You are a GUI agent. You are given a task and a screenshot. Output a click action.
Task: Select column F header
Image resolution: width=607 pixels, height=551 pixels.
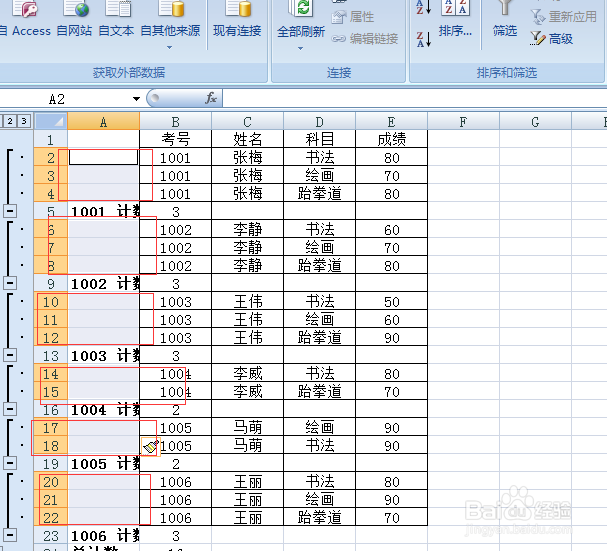[x=463, y=122]
